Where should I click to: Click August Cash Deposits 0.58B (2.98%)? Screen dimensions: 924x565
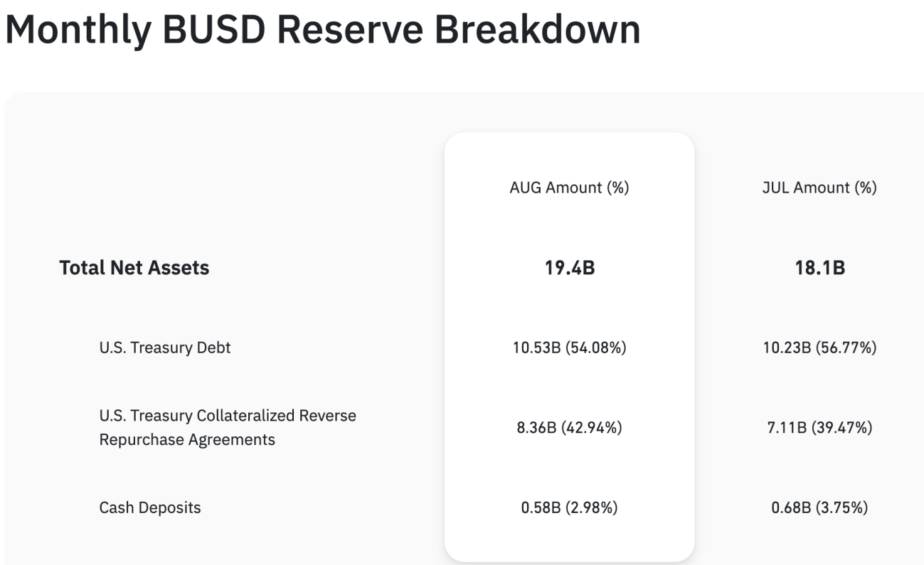[569, 508]
